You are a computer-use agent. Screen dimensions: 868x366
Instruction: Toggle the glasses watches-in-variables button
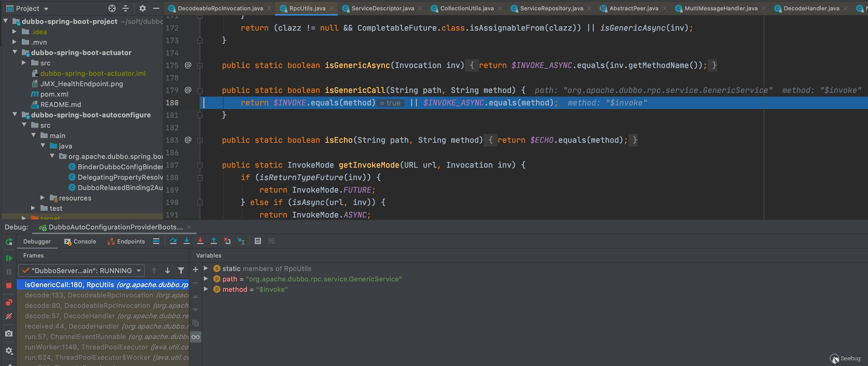coord(195,337)
